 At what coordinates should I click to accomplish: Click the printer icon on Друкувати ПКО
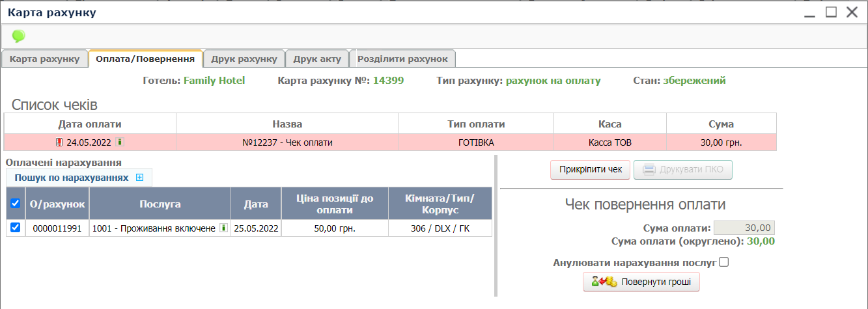click(649, 170)
